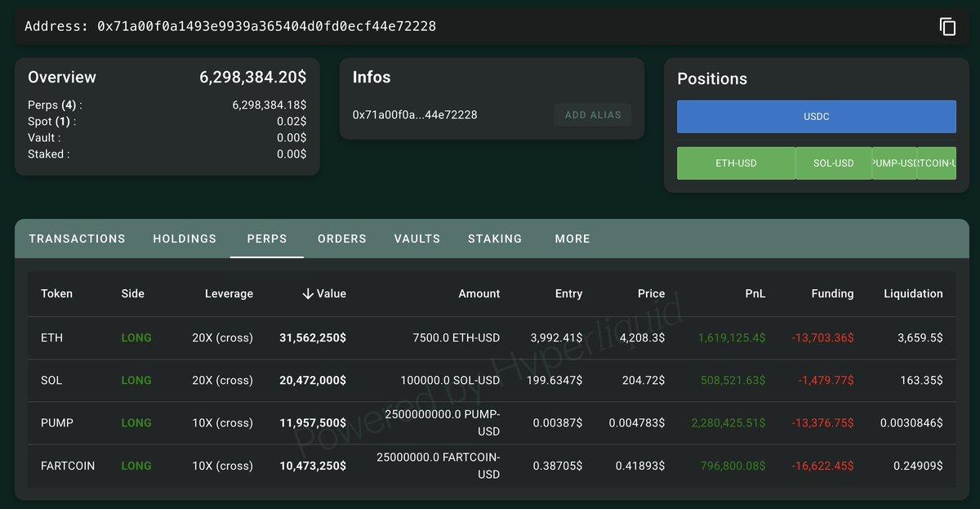Screen dimensions: 980x509
Task: Click the SOL-USD position block
Action: [x=833, y=163]
